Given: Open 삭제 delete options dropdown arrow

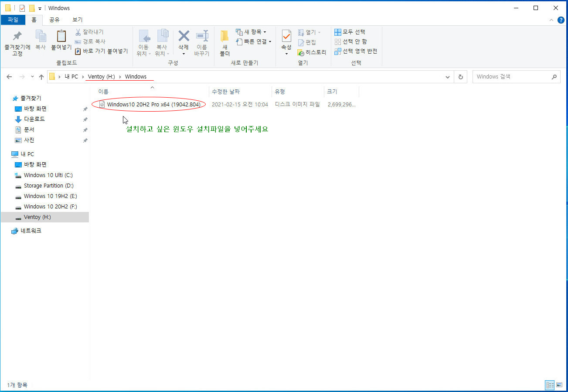Looking at the screenshot, I should pyautogui.click(x=184, y=54).
